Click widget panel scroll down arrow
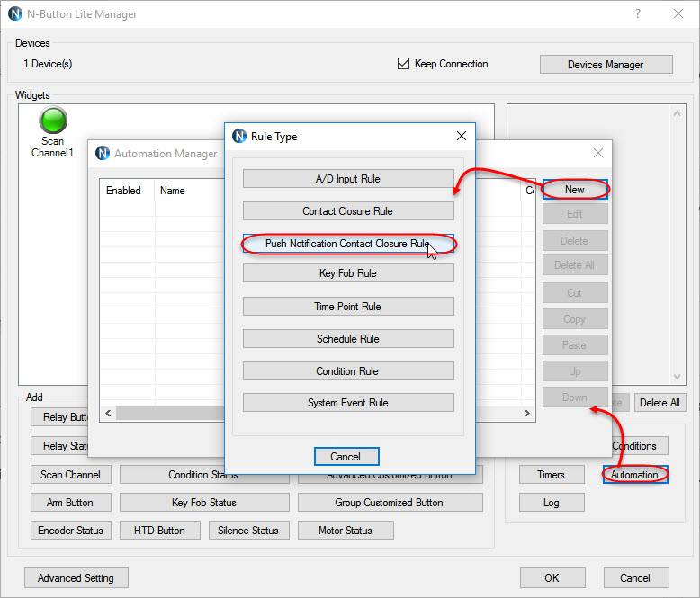The width and height of the screenshot is (700, 598). click(x=677, y=377)
